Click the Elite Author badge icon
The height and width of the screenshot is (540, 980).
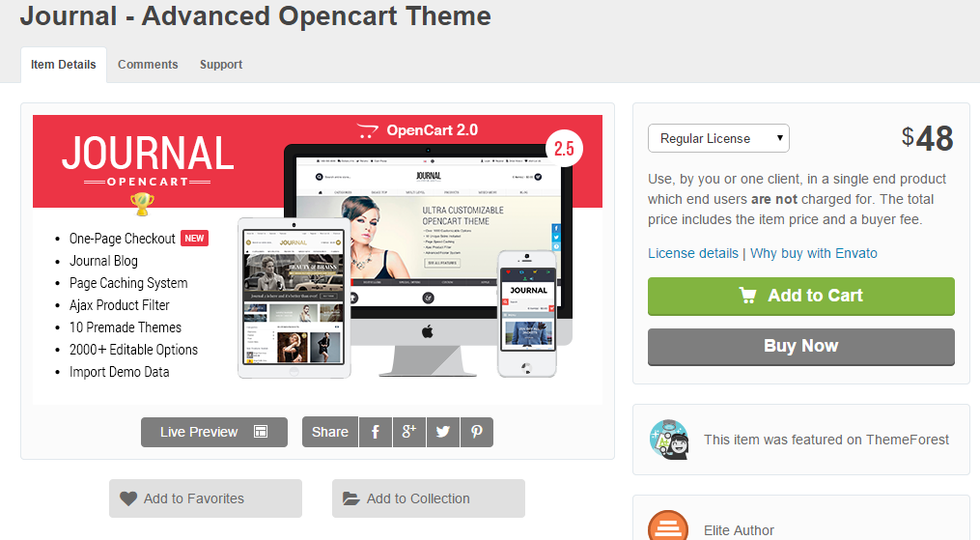[668, 526]
